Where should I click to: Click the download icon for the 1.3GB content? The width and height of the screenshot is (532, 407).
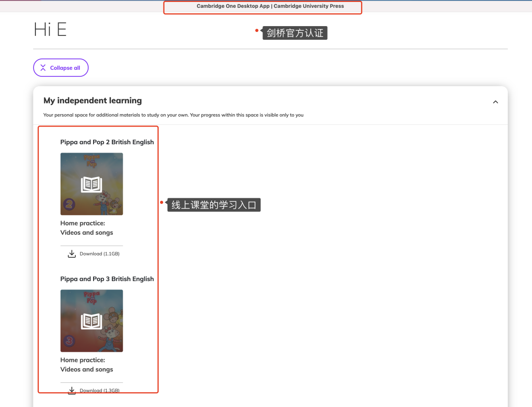[x=71, y=390]
